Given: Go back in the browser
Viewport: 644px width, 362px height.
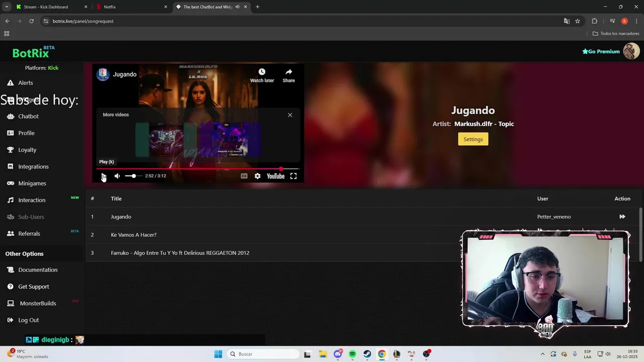Looking at the screenshot, I should (x=7, y=21).
